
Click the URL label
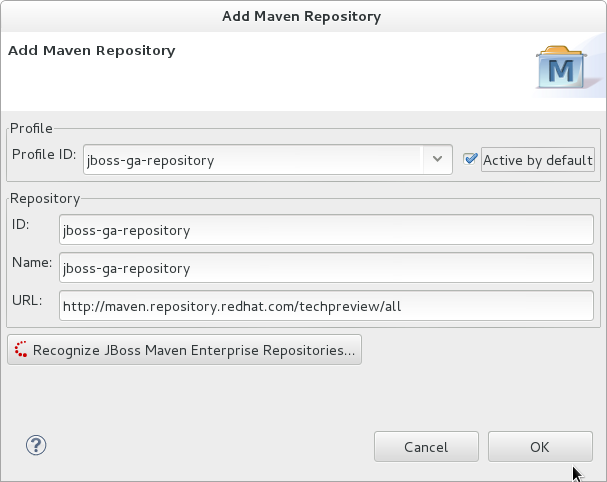pos(27,300)
